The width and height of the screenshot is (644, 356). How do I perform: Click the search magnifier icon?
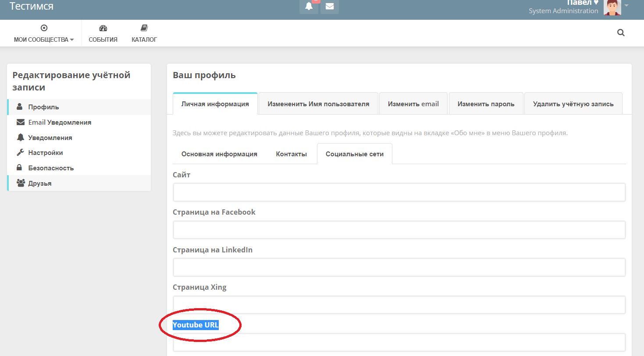coord(621,32)
